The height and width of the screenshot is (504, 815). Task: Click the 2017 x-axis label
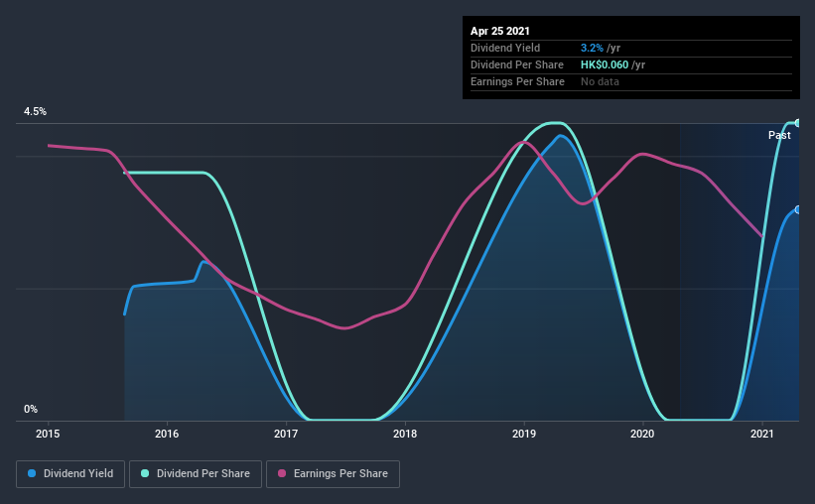pos(286,434)
